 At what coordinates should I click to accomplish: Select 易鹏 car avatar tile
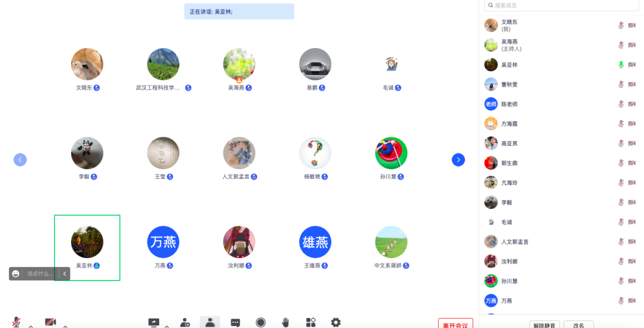point(315,64)
